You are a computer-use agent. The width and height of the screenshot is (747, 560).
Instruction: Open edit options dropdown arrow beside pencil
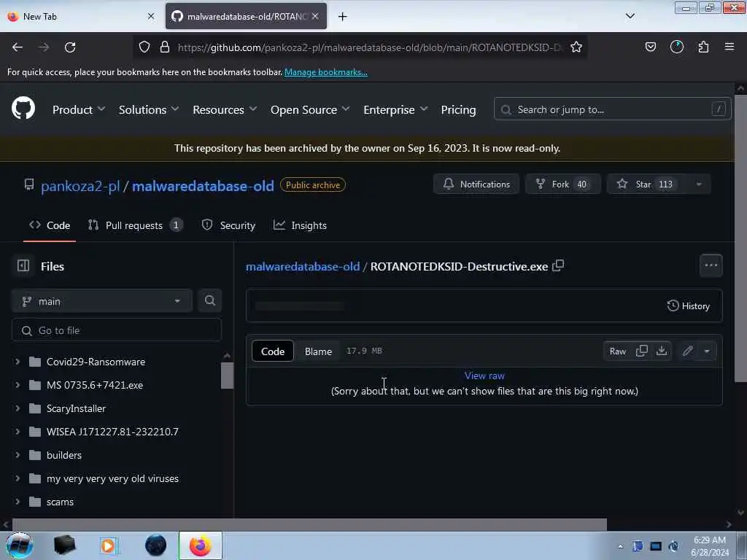click(707, 351)
